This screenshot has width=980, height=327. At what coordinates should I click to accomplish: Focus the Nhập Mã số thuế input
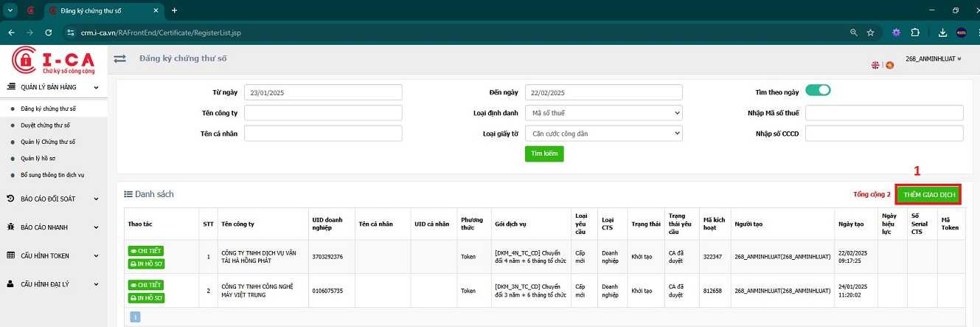pyautogui.click(x=884, y=113)
